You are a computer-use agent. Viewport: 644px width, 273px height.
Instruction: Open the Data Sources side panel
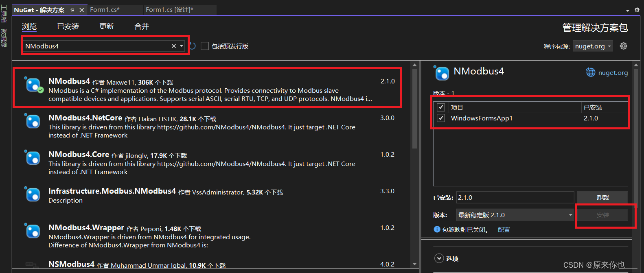tap(4, 38)
